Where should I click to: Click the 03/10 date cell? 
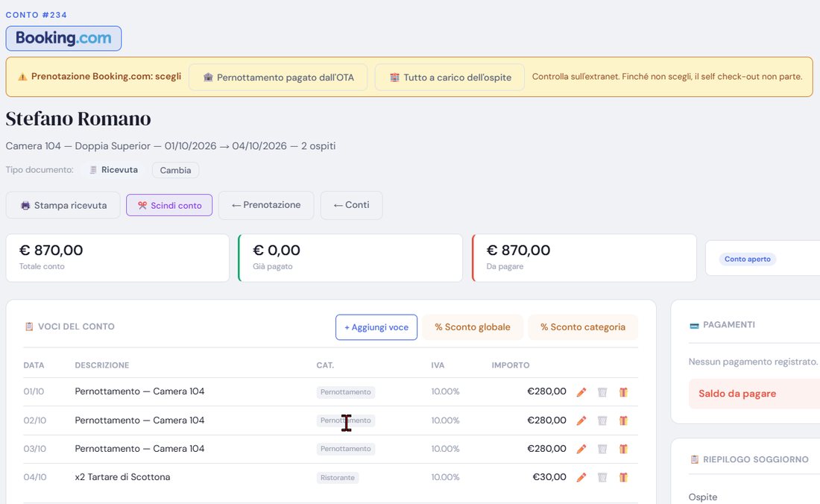tap(35, 449)
